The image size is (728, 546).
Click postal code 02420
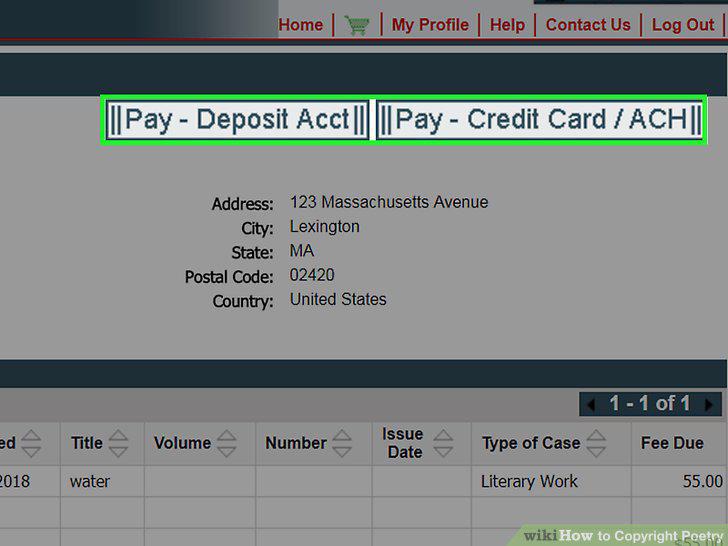coord(312,275)
